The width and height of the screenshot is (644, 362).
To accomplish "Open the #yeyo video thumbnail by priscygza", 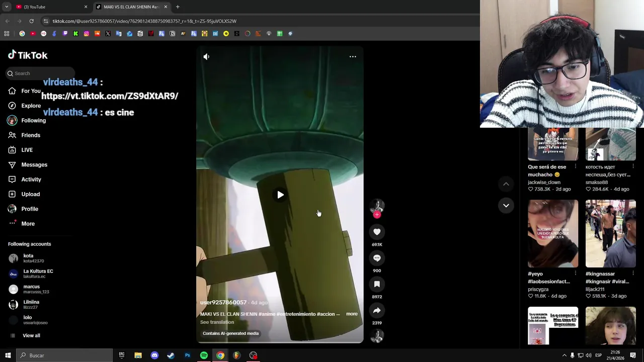I will coord(553,233).
